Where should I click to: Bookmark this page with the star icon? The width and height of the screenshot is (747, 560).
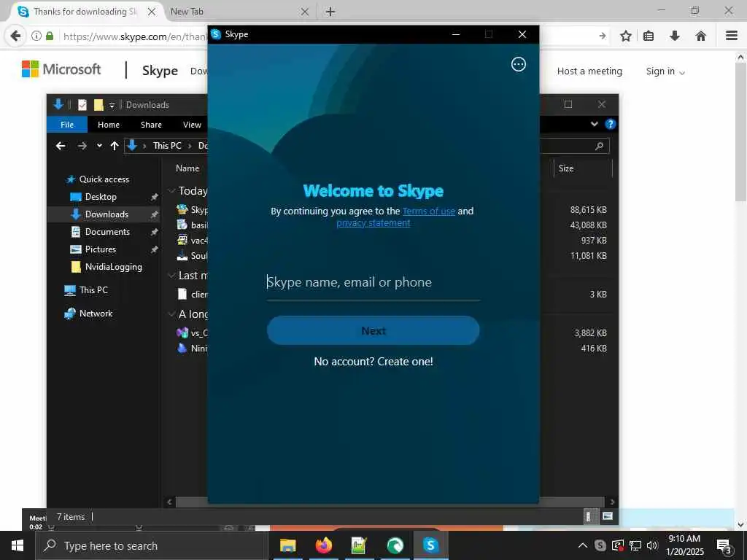tap(625, 36)
